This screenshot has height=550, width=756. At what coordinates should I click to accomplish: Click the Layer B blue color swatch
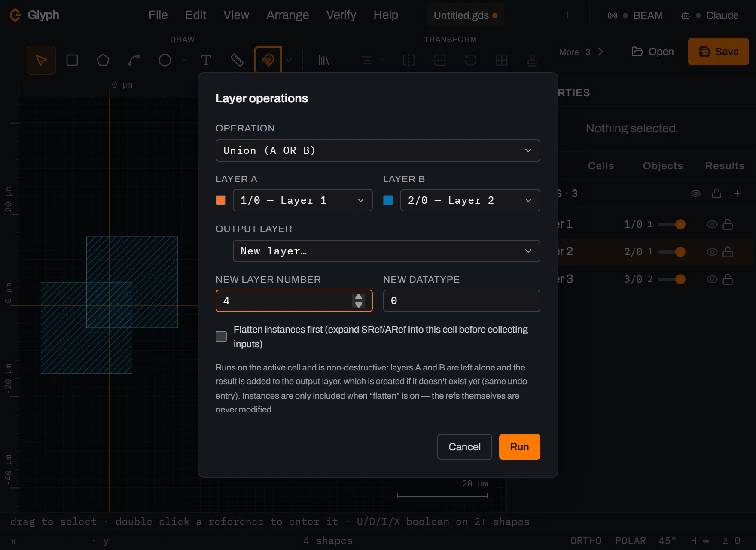click(388, 200)
